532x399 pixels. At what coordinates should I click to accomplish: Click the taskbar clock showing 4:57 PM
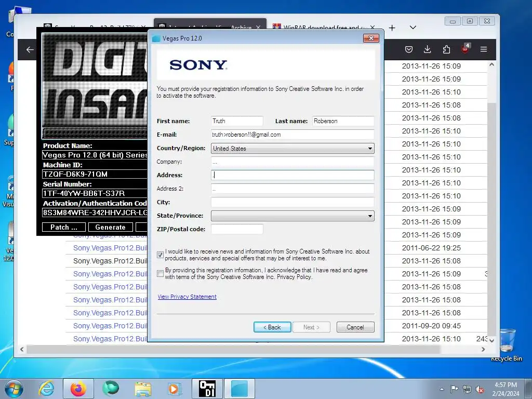pos(506,389)
